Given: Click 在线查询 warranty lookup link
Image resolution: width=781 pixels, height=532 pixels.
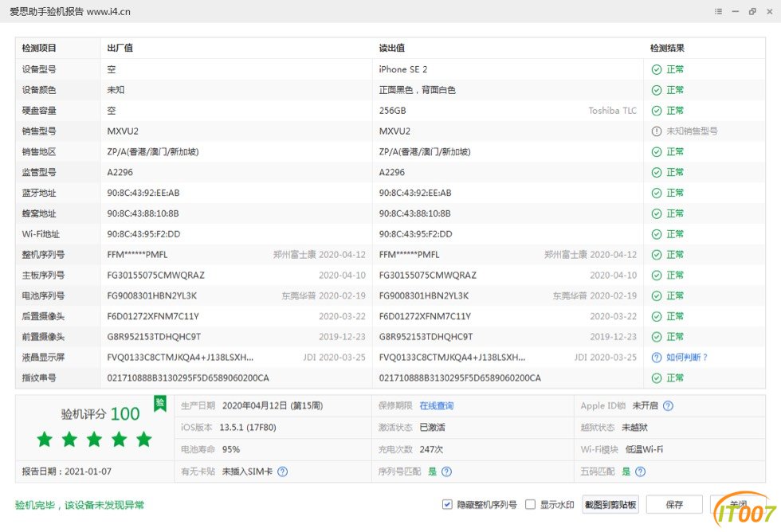Looking at the screenshot, I should coord(437,405).
